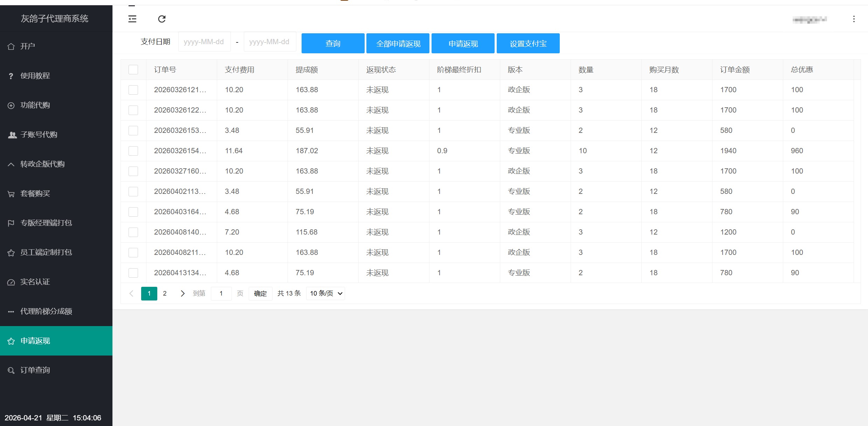Click the 设置支付宝 button
The width and height of the screenshot is (868, 426).
point(528,44)
